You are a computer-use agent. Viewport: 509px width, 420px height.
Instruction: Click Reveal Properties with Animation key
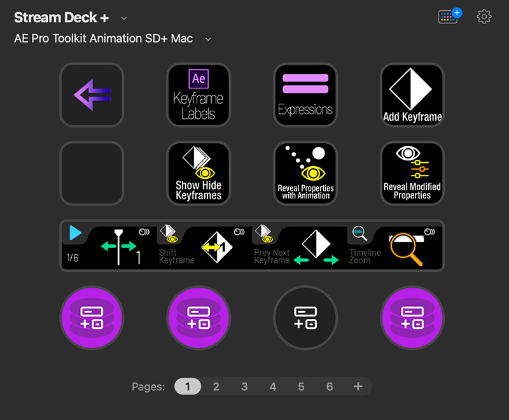click(x=305, y=173)
